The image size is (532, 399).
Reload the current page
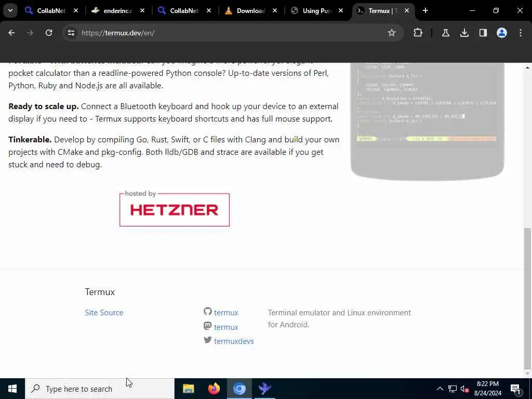point(49,33)
